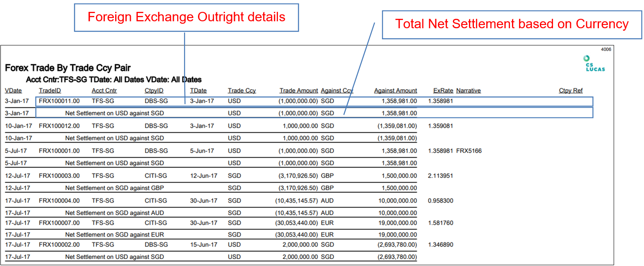Click the ExRate column header

pos(443,90)
